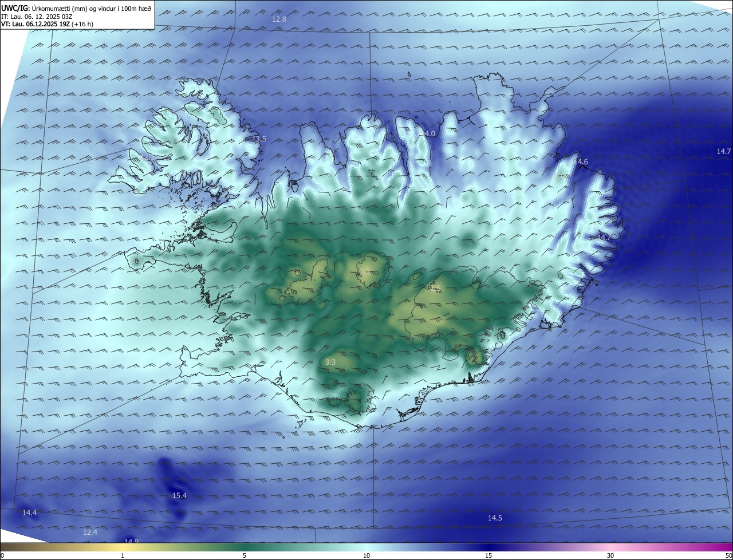Click the 13.5 value label near the Westfjords

click(x=259, y=139)
